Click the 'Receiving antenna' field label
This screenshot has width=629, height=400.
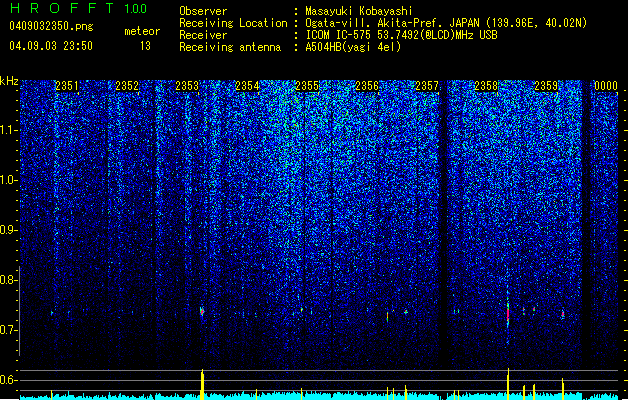230,47
